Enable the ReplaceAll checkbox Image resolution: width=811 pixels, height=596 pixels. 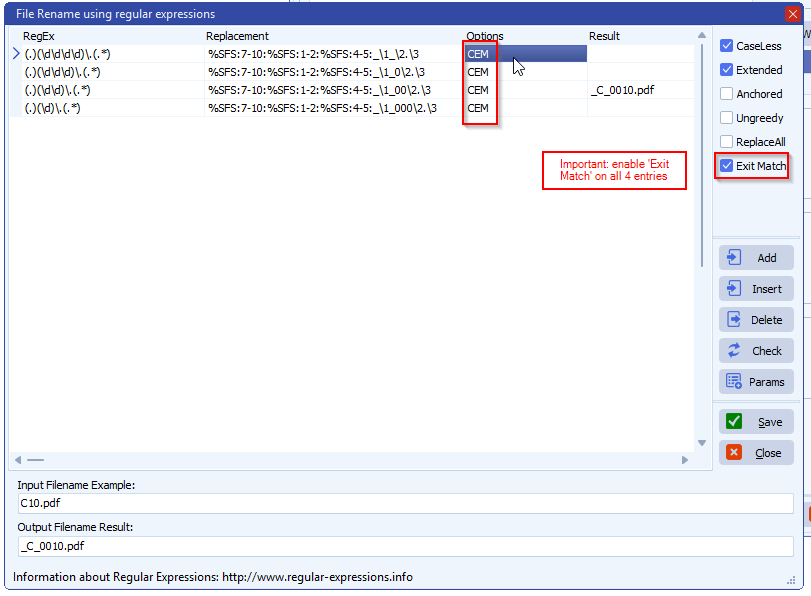[726, 142]
